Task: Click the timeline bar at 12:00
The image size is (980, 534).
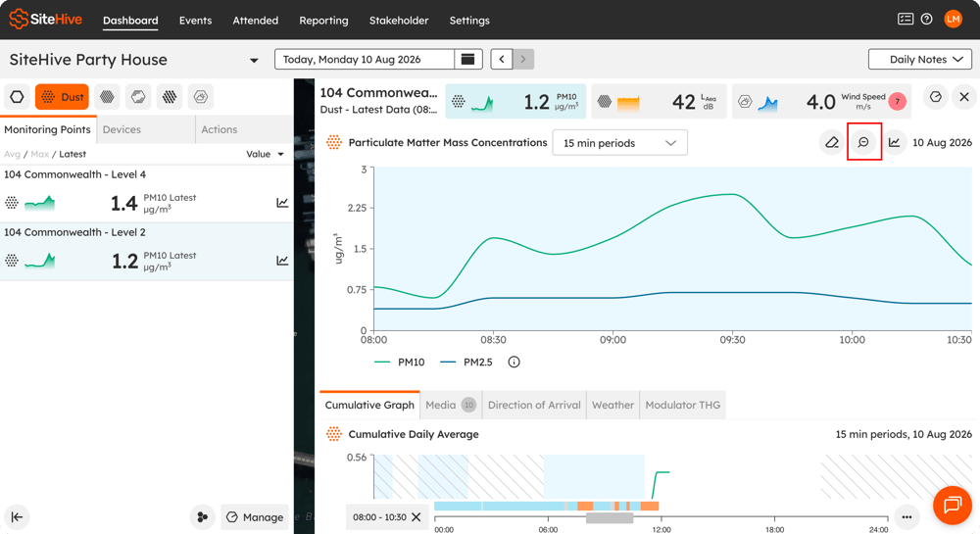Action: [661, 517]
